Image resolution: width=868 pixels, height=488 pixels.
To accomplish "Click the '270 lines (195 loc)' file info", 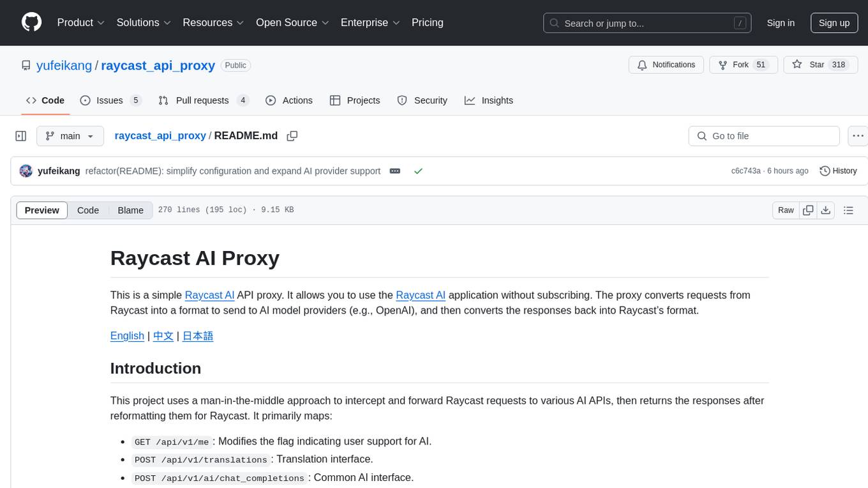I will (x=202, y=210).
